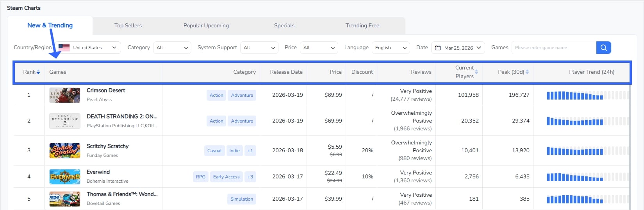Open the Crimson Desert game thumbnail
644x210 pixels.
(65, 95)
